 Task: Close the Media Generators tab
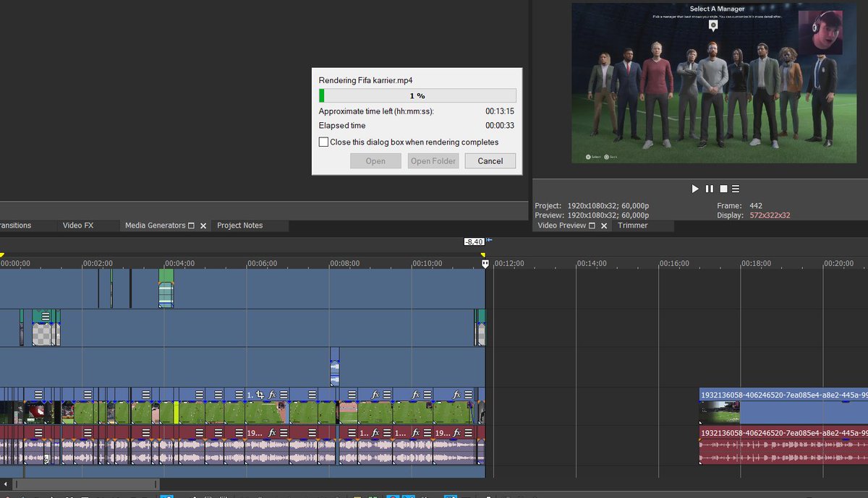tap(203, 226)
